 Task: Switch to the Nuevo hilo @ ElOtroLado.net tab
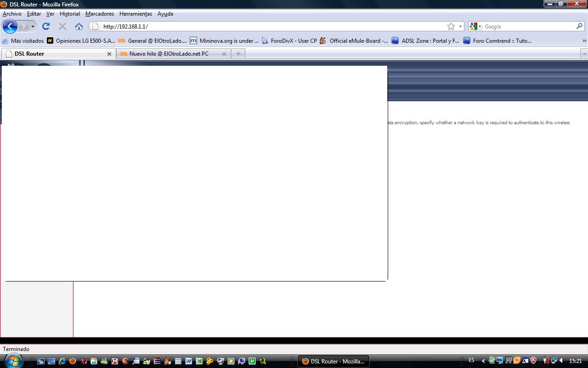coord(174,54)
